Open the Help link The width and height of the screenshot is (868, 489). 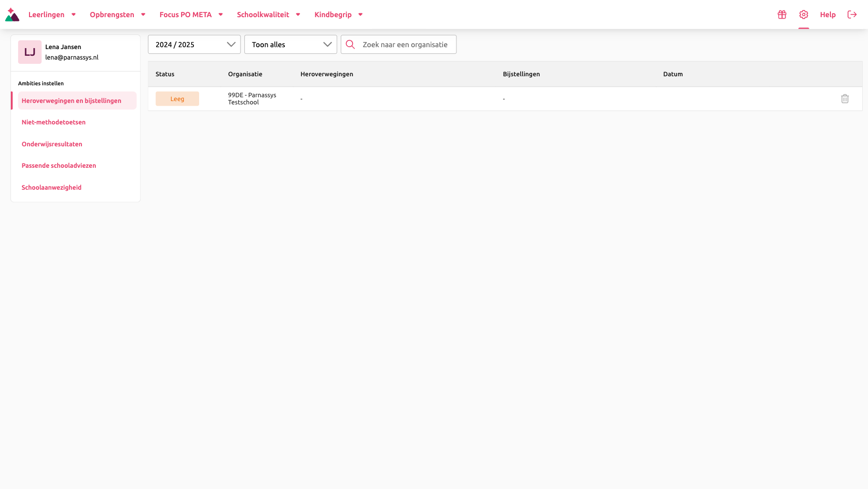(x=828, y=15)
